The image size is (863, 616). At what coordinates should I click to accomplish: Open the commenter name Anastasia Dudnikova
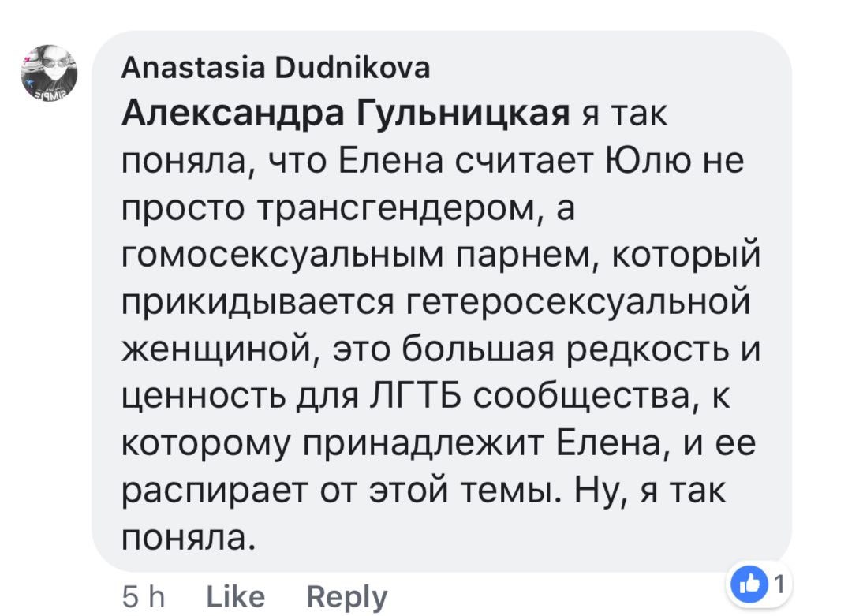pyautogui.click(x=275, y=69)
